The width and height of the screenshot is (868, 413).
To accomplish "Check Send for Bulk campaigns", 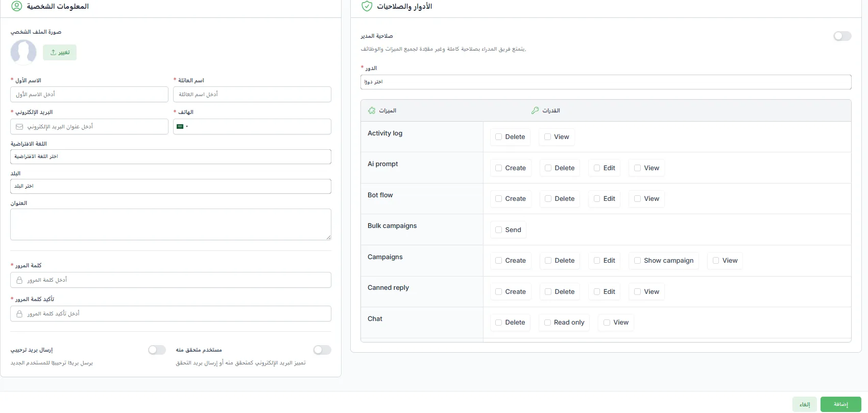I will [x=498, y=230].
